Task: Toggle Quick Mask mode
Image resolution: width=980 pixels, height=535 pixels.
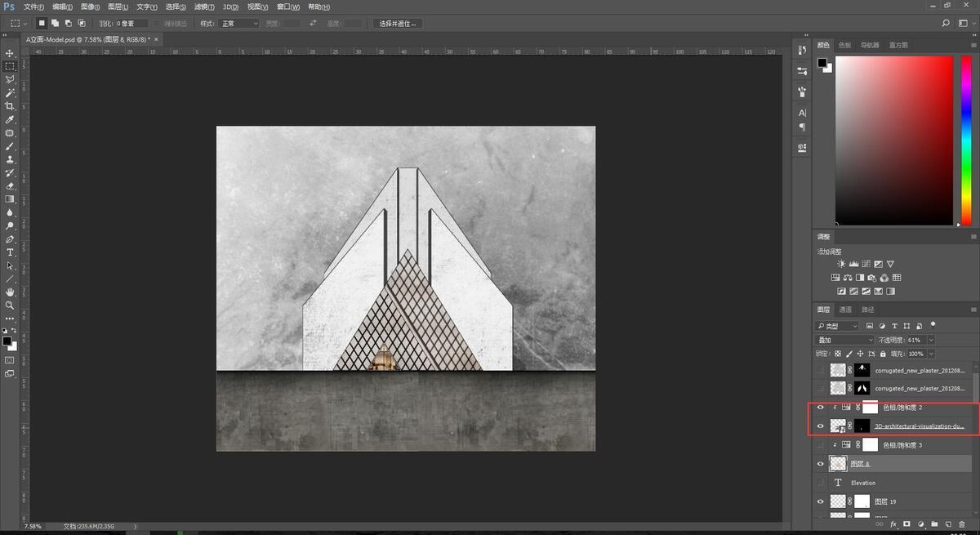Action: (10, 359)
